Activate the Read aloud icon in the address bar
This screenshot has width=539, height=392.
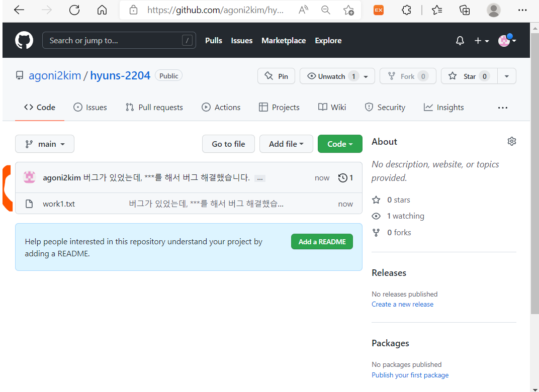[x=303, y=10]
